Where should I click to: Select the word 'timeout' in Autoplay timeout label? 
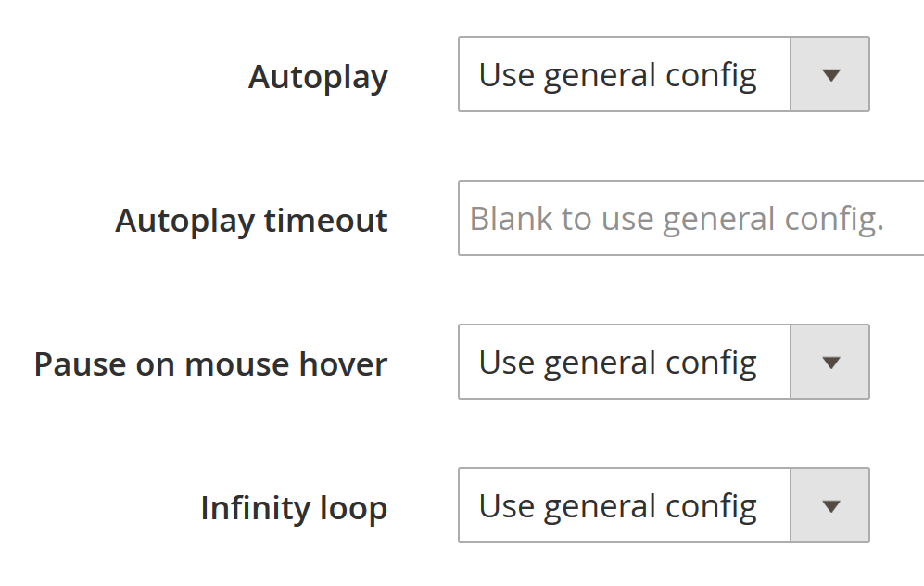326,221
